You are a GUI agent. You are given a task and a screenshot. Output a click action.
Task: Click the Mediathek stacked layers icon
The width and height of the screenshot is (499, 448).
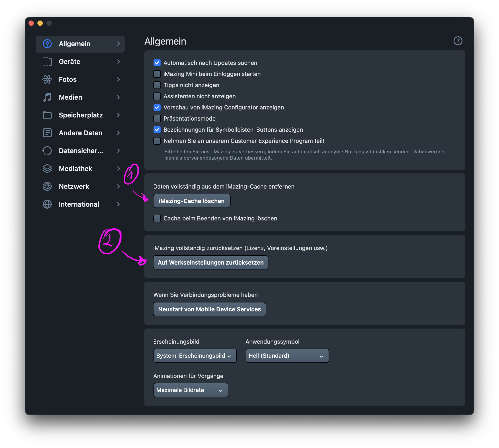[47, 169]
